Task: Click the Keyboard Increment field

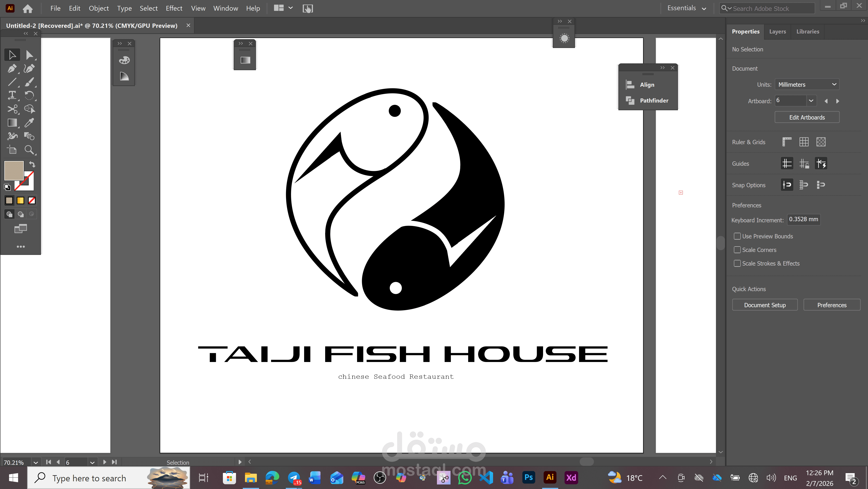Action: (x=804, y=219)
